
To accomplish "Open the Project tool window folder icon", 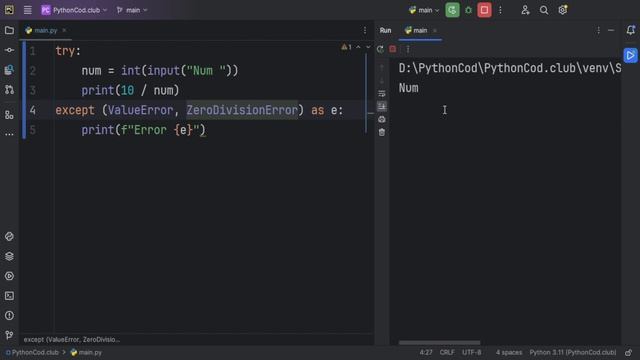I will 9,31.
